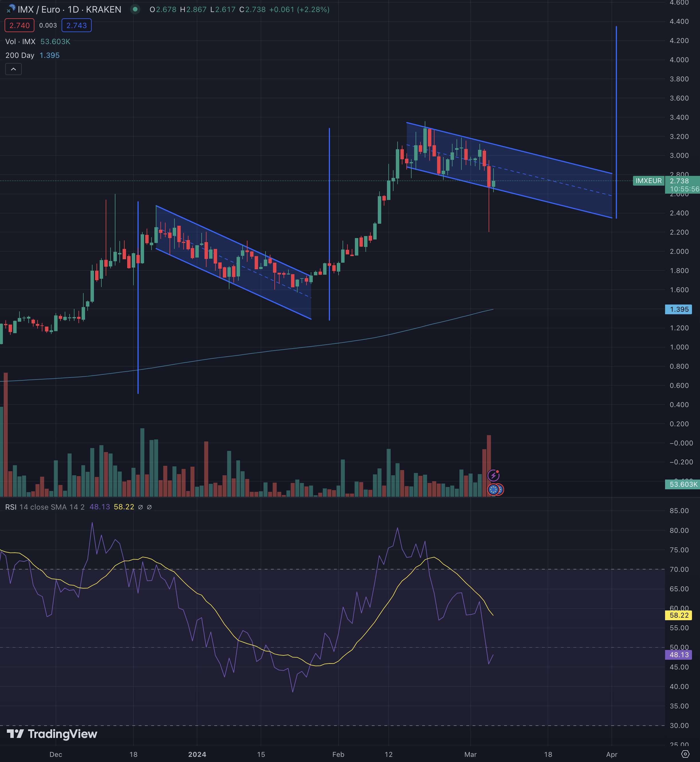Click the red sell price 2.740
Image resolution: width=700 pixels, height=762 pixels.
coord(19,25)
